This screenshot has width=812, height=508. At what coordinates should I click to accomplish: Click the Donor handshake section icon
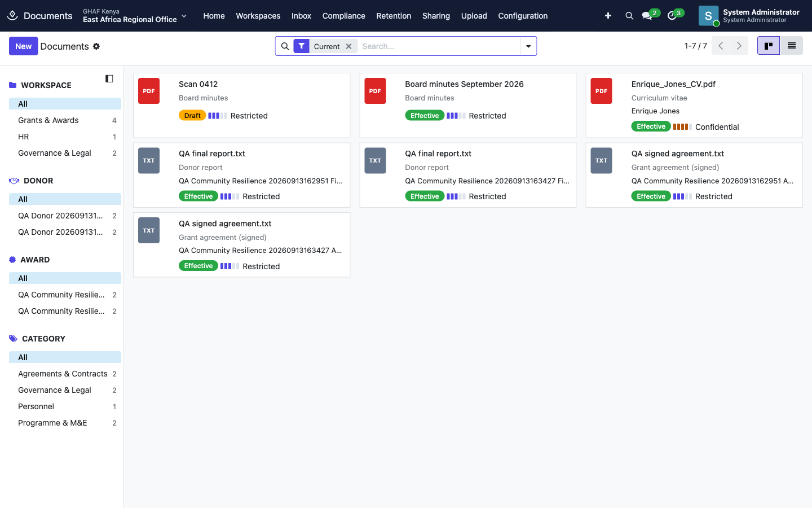pos(14,181)
